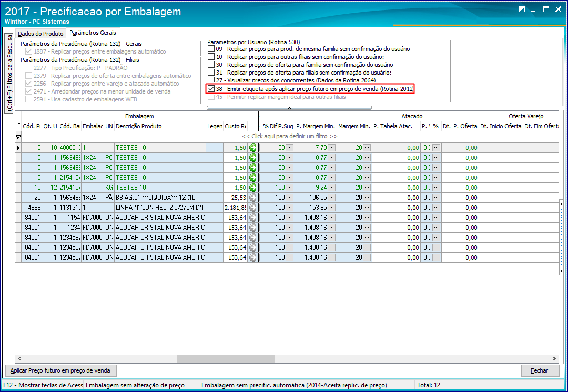Toggle parameter 2379 replicar preços de oferta
The image size is (568, 392).
tap(28, 76)
